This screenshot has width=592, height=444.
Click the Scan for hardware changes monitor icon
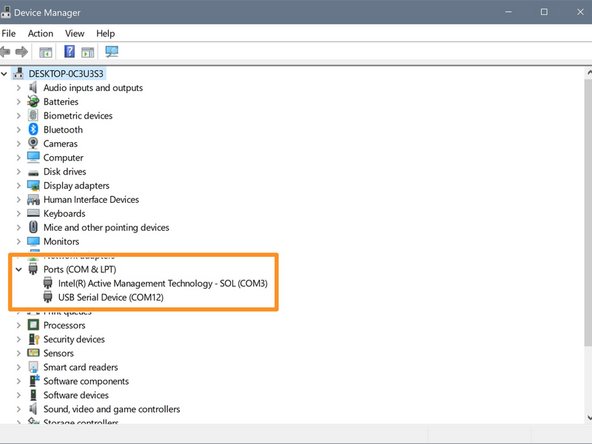click(112, 51)
